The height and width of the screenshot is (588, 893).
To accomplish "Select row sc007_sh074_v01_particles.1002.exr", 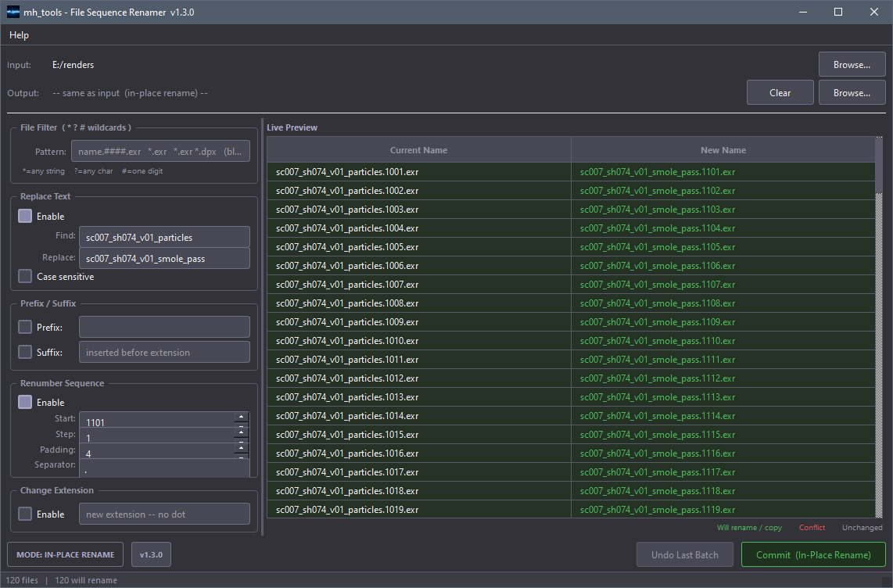I will [x=418, y=191].
